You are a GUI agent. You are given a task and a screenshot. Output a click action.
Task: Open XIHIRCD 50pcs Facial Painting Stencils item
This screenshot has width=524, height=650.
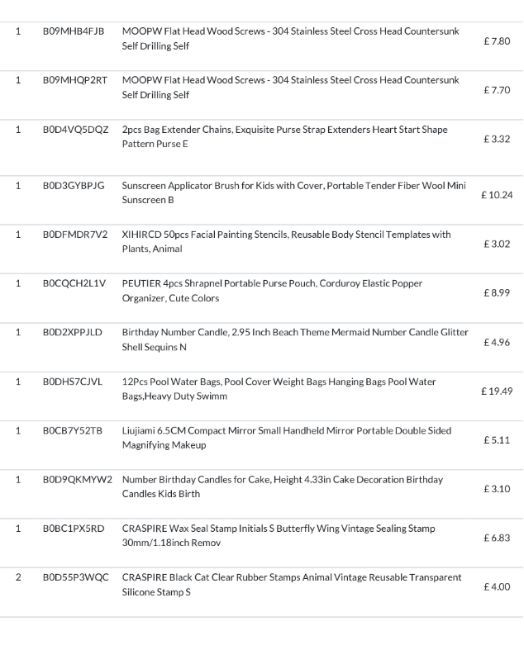pyautogui.click(x=286, y=241)
